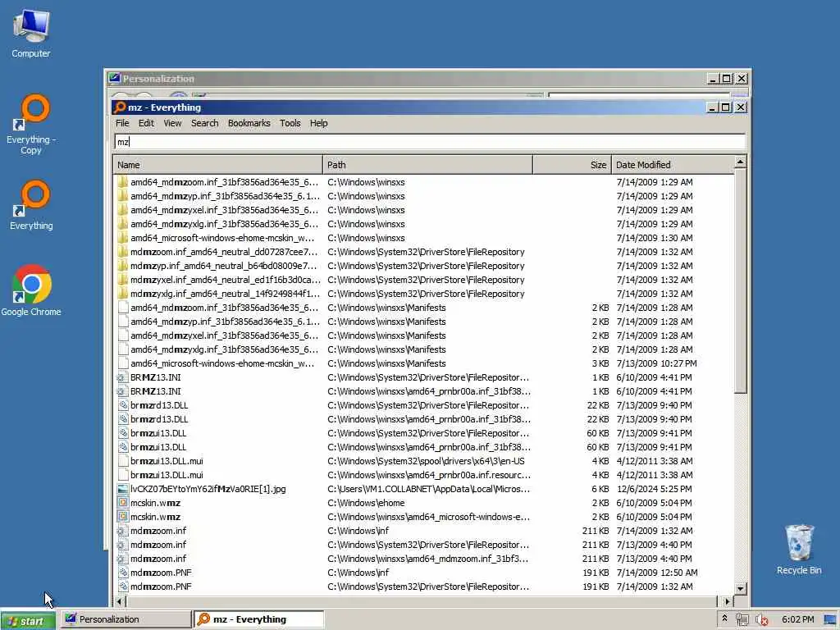
Task: Show hidden tray icons arrow
Action: 724,619
